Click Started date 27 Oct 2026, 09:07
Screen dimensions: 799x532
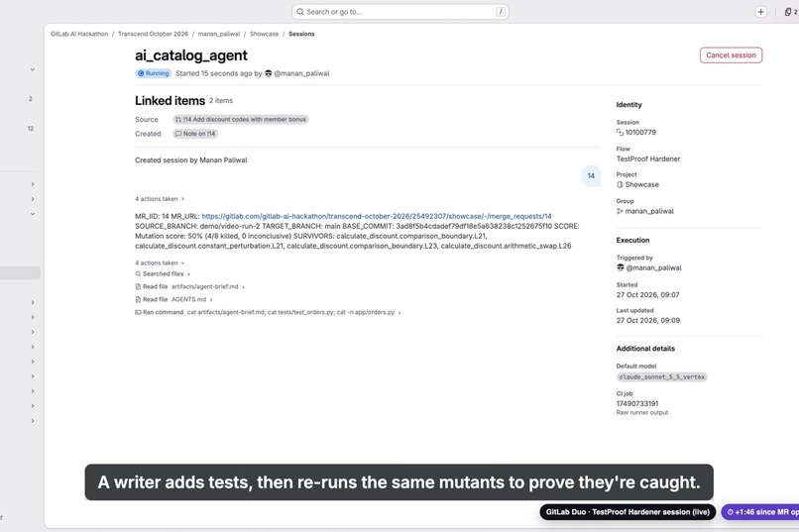coord(647,295)
